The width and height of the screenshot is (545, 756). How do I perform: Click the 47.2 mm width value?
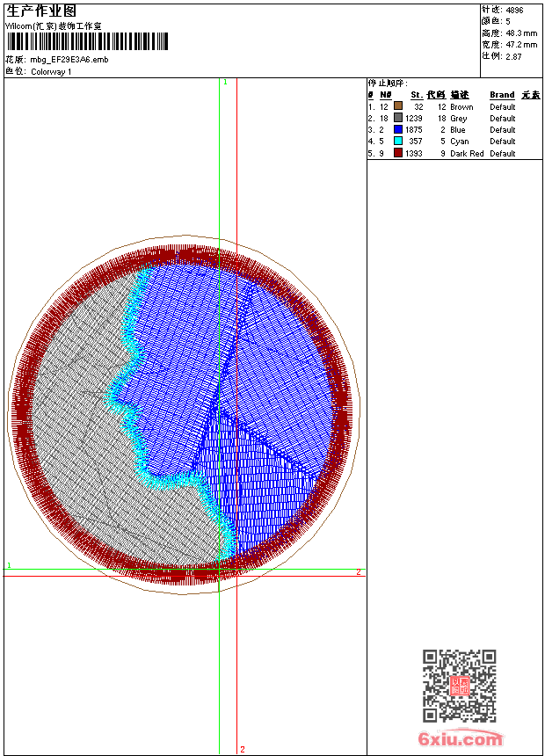(x=521, y=44)
